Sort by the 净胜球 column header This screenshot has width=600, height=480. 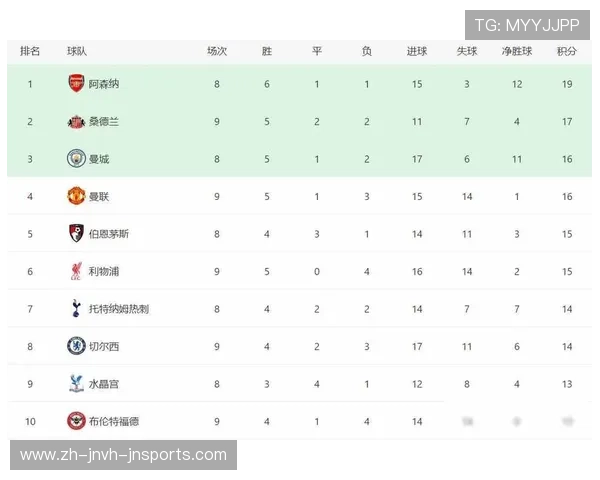(516, 51)
